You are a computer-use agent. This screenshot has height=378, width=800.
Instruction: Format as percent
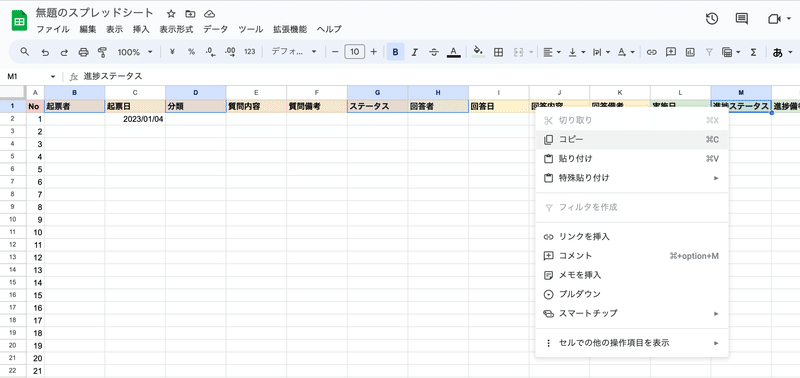pos(191,52)
